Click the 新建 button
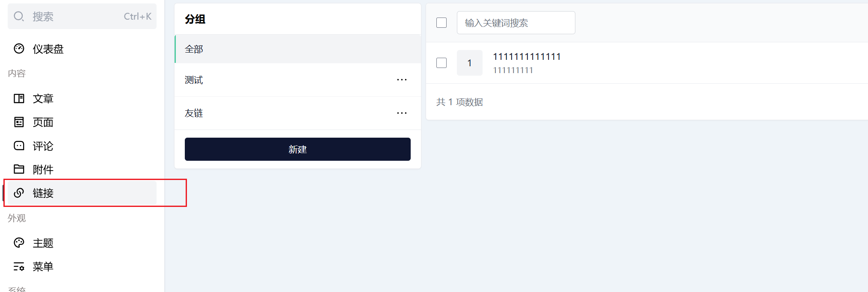 (x=298, y=149)
